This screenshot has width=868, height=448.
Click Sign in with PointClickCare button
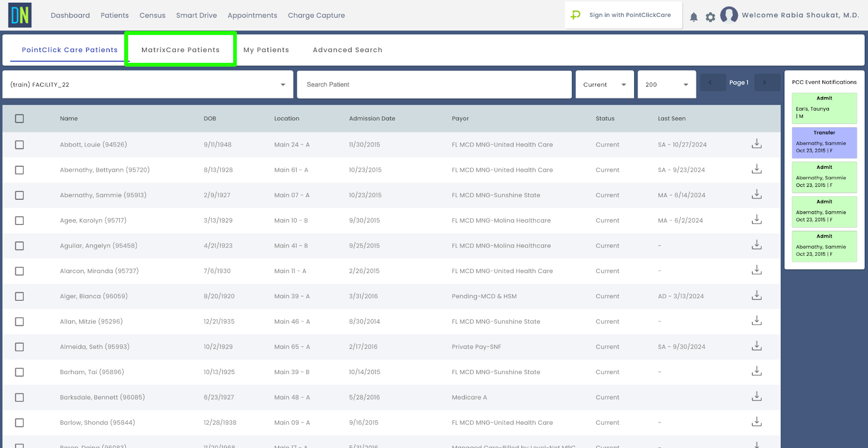tap(623, 15)
